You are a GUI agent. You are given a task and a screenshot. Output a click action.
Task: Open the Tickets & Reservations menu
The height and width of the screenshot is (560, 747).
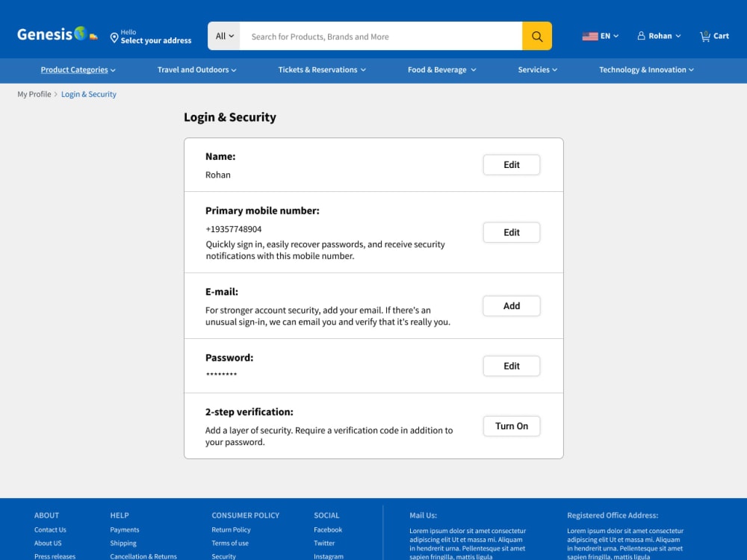click(322, 69)
